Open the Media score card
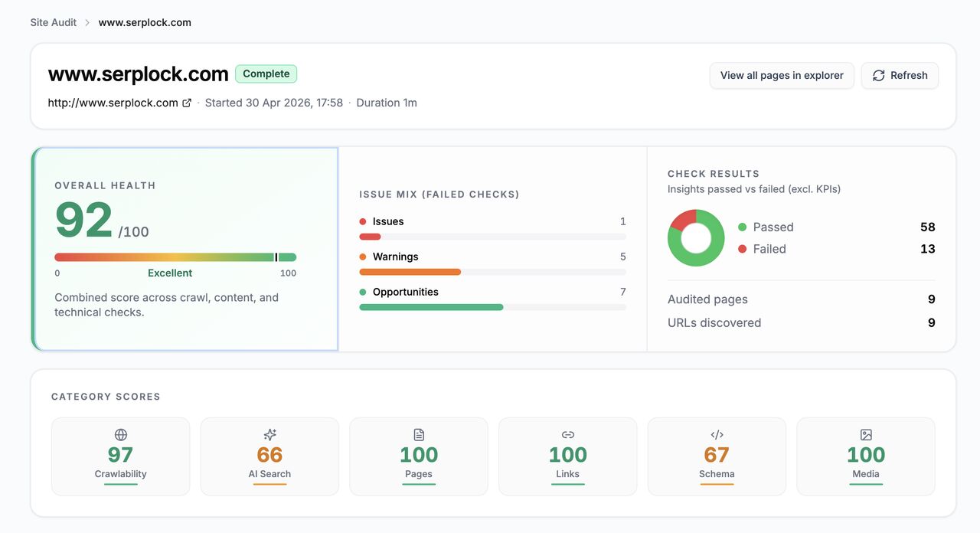Viewport: 980px width, 533px height. click(x=866, y=456)
